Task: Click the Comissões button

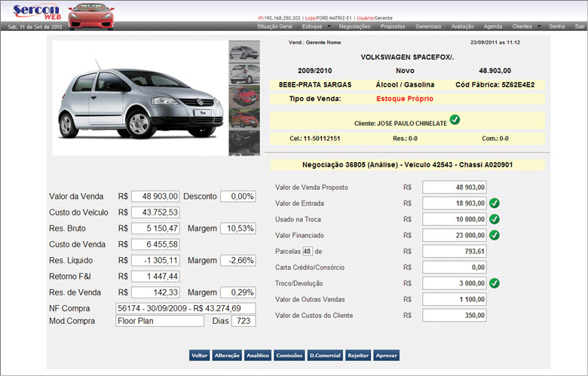Action: coord(289,356)
